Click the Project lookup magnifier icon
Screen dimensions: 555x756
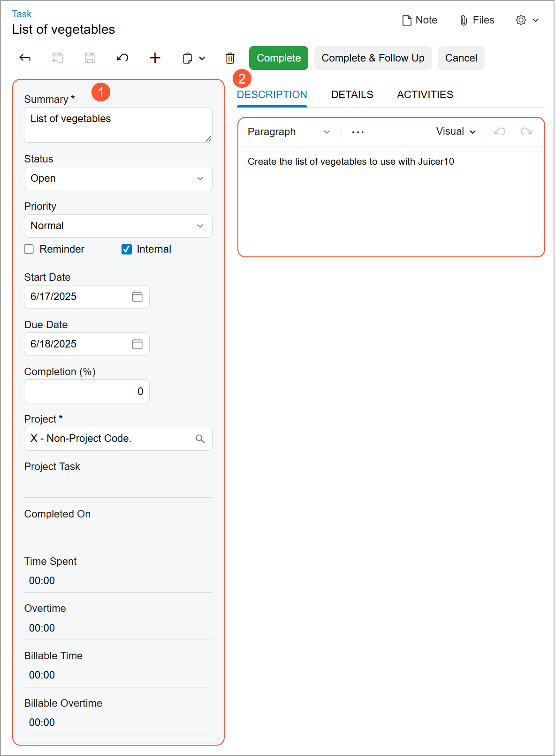pos(200,439)
